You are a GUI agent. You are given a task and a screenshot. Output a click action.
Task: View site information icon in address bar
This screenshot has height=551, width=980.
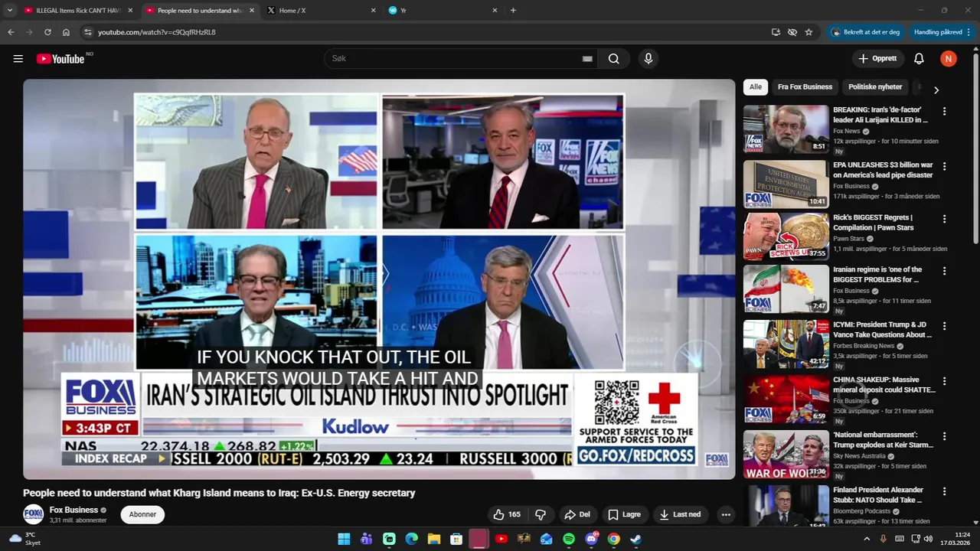pos(88,32)
